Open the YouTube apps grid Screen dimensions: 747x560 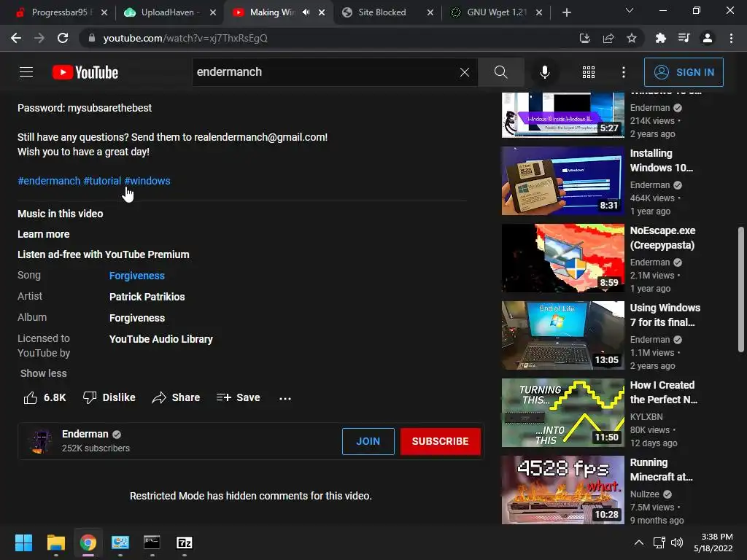(589, 72)
